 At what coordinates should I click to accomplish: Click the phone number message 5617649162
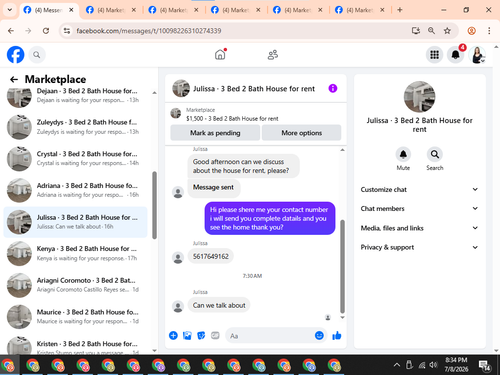click(211, 256)
